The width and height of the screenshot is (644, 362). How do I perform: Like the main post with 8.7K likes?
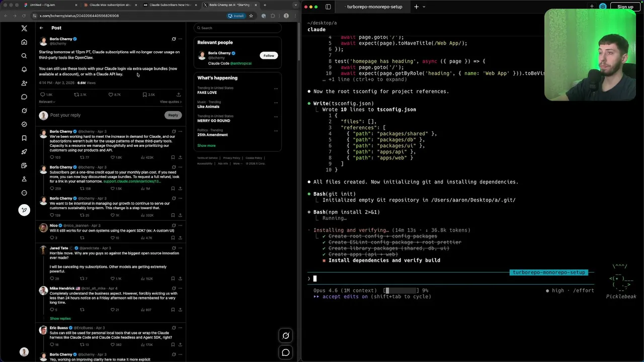click(x=111, y=95)
